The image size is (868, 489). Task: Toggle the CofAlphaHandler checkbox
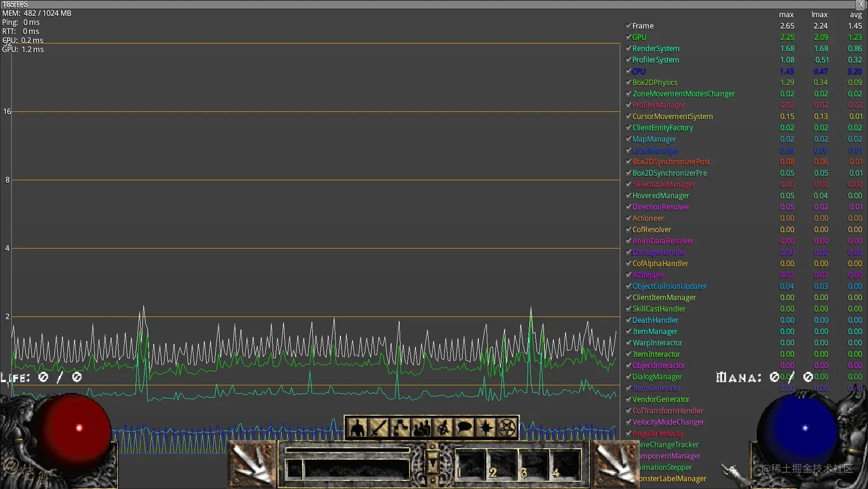[x=629, y=264]
